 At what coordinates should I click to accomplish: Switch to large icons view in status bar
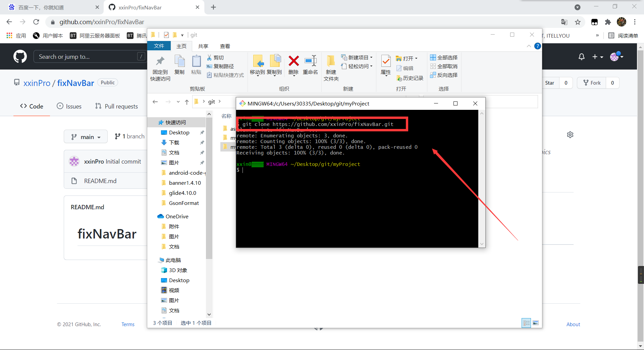536,323
